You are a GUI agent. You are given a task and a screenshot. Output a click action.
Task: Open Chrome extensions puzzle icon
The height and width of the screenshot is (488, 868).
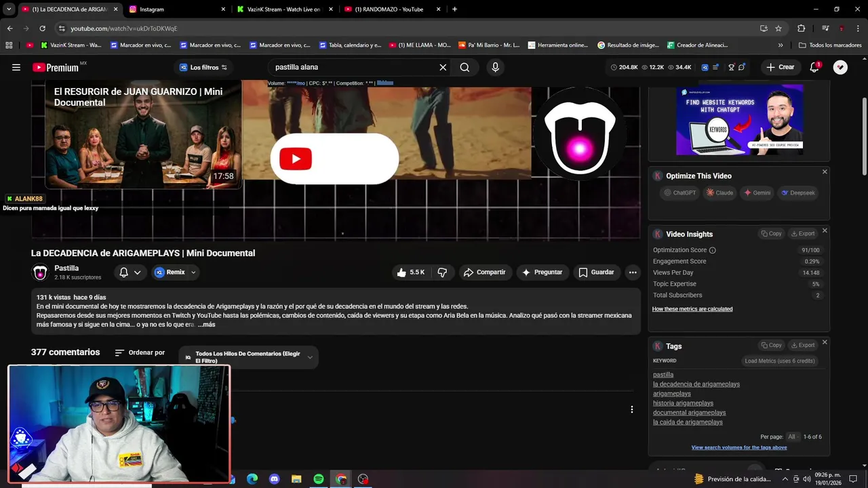coord(802,28)
